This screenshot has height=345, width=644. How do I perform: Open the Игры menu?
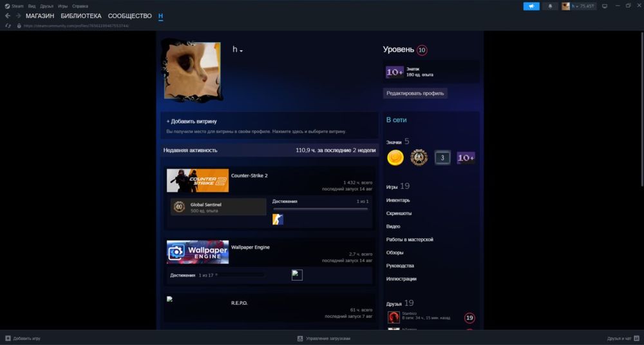(x=63, y=6)
